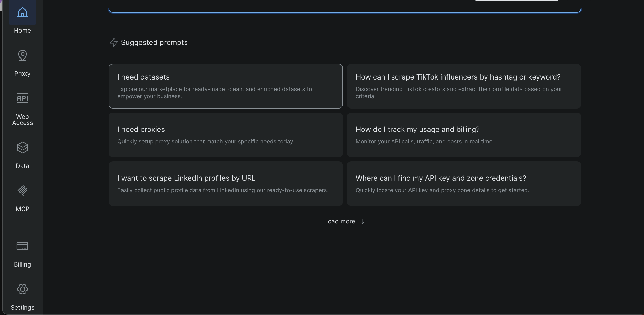Open MCP using its sidebar icon
The height and width of the screenshot is (315, 644).
(22, 191)
